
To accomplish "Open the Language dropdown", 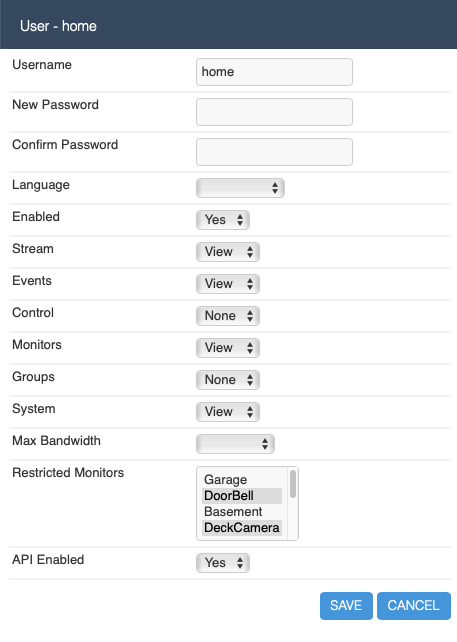I will 240,188.
